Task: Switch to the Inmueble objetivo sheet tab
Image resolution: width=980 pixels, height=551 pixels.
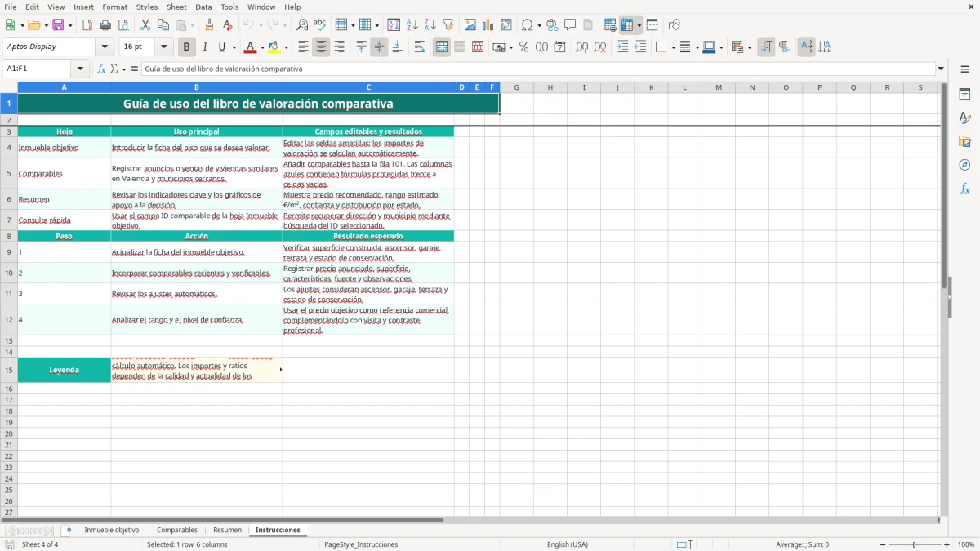Action: (112, 531)
